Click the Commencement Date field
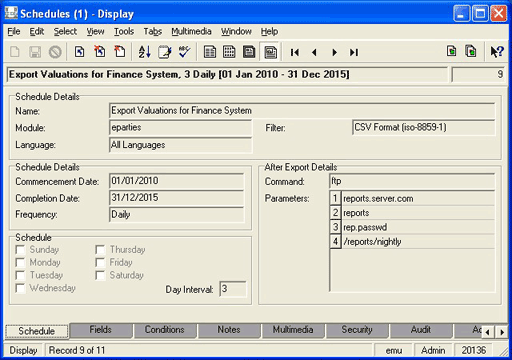Image resolution: width=512 pixels, height=360 pixels. tap(177, 181)
